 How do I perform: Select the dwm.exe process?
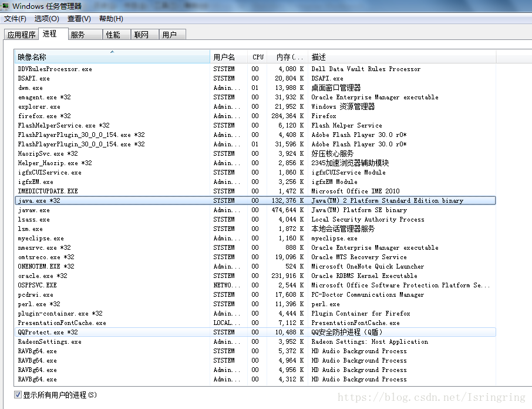pyautogui.click(x=255, y=88)
